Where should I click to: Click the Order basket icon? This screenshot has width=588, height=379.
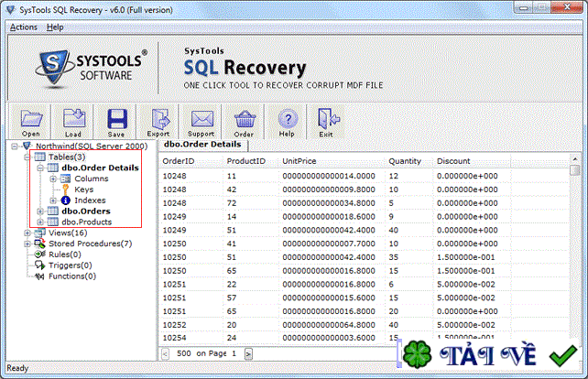244,120
